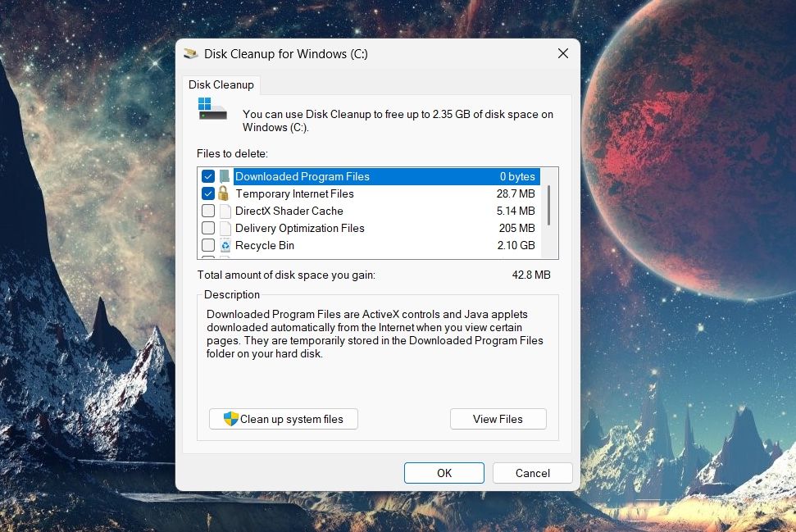Click the shield icon on Clean up system files
Screen dimensions: 796x532
pyautogui.click(x=231, y=419)
